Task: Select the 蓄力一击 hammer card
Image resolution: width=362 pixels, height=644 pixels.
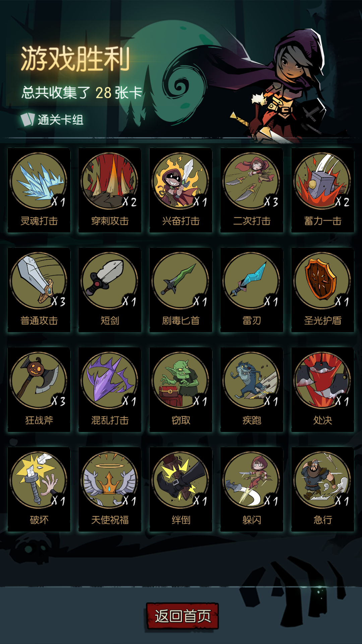Action: 322,190
